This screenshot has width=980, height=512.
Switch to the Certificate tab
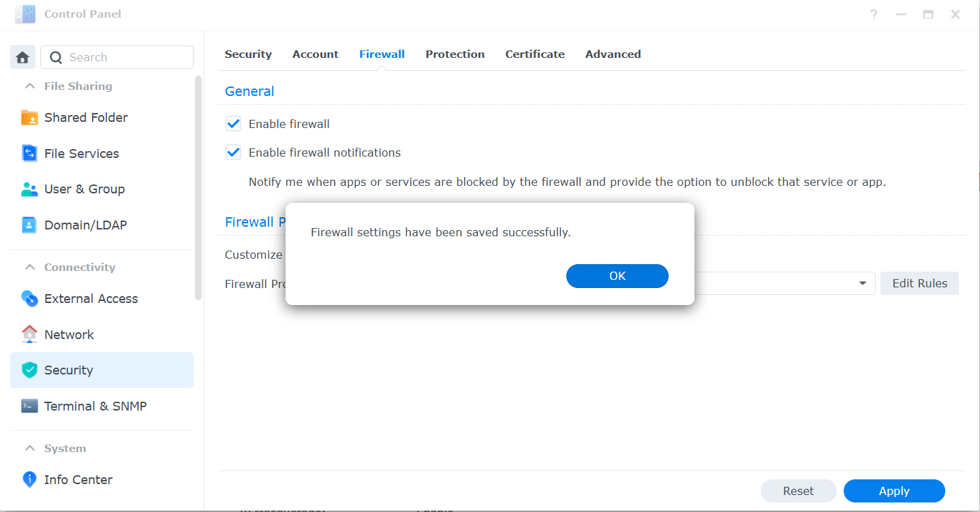(x=535, y=54)
